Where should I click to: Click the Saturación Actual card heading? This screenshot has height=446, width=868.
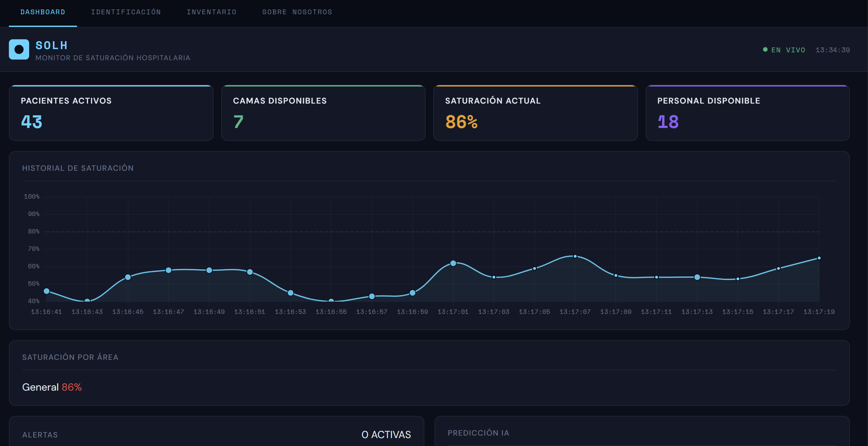click(493, 101)
